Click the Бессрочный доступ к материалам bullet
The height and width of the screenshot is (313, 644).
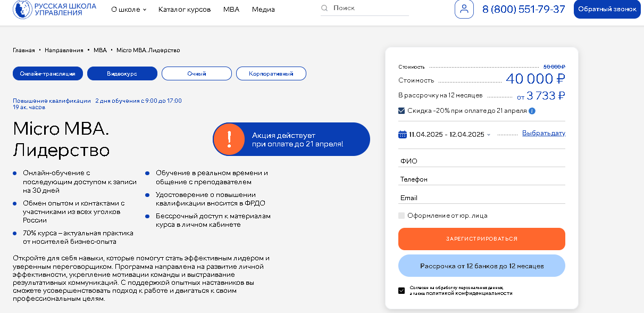tap(213, 220)
